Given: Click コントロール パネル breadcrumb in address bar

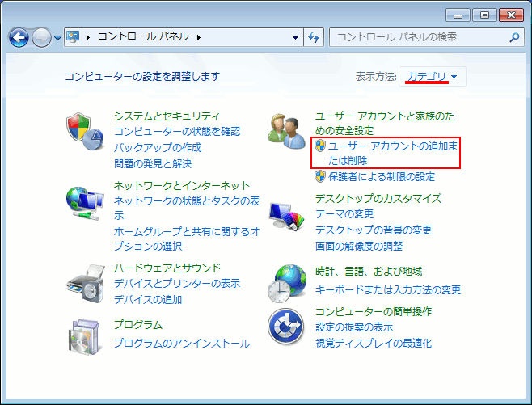Looking at the screenshot, I should tap(143, 37).
